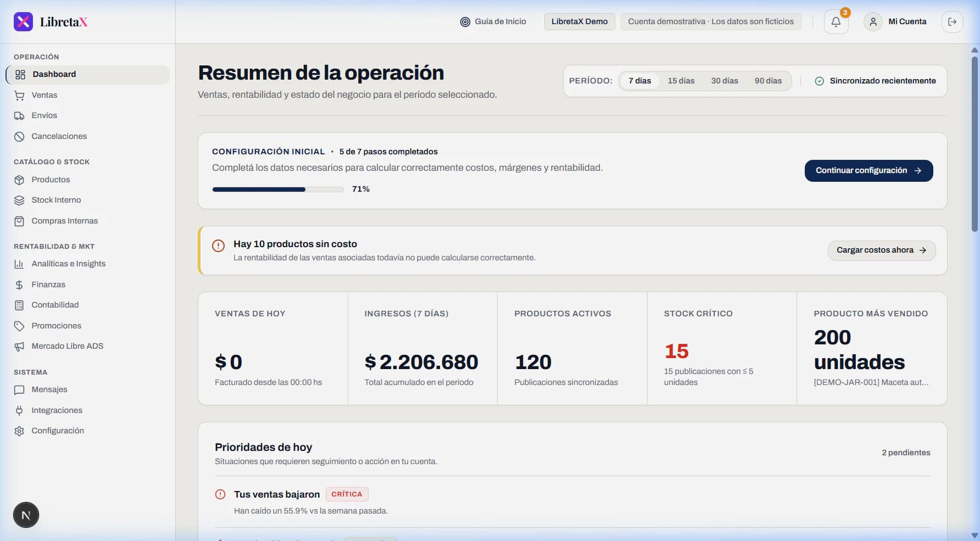Open notifications bell with badge
Image resolution: width=980 pixels, height=541 pixels.
pyautogui.click(x=836, y=22)
